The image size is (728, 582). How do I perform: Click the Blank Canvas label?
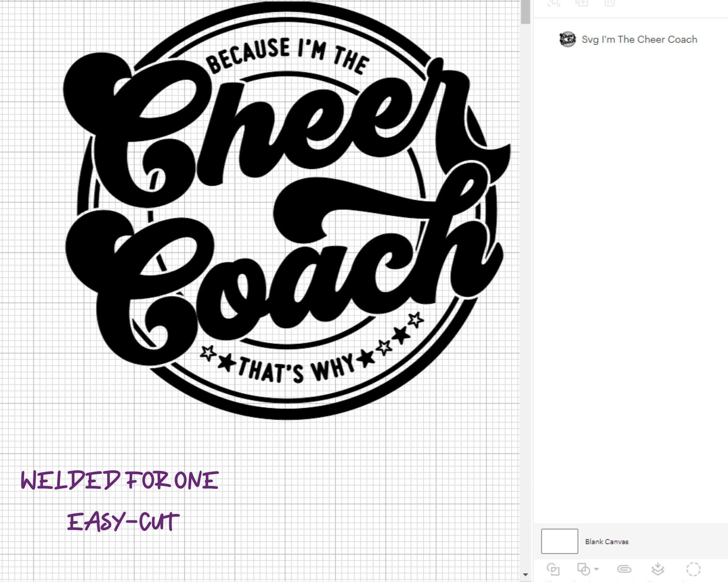tap(607, 541)
